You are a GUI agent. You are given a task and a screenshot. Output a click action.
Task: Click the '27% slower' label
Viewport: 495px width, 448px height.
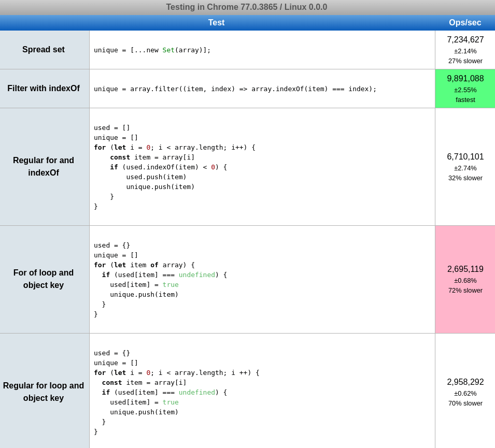(465, 61)
